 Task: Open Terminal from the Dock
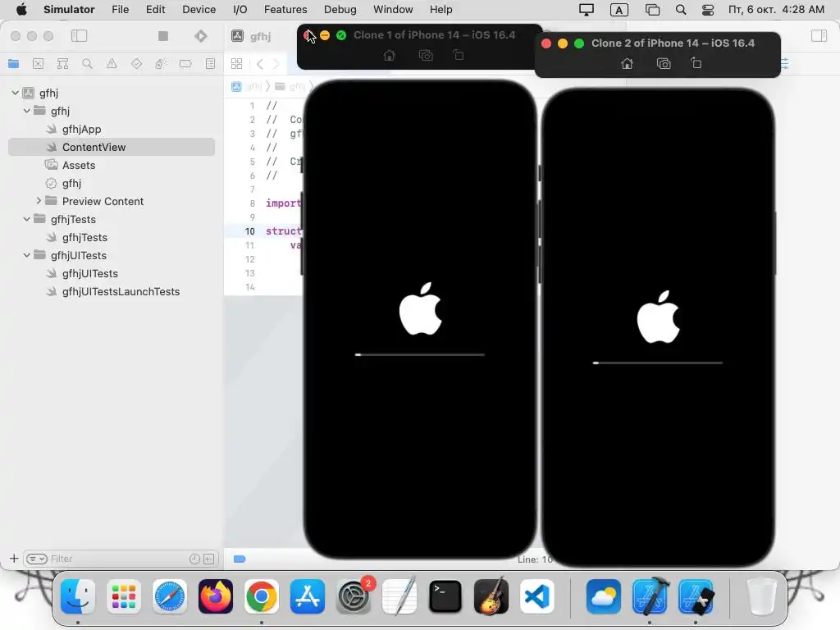tap(445, 596)
